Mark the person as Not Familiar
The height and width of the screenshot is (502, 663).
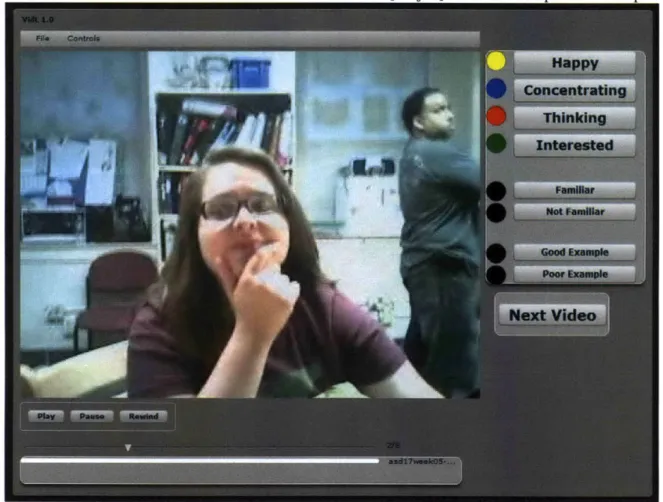pyautogui.click(x=575, y=212)
